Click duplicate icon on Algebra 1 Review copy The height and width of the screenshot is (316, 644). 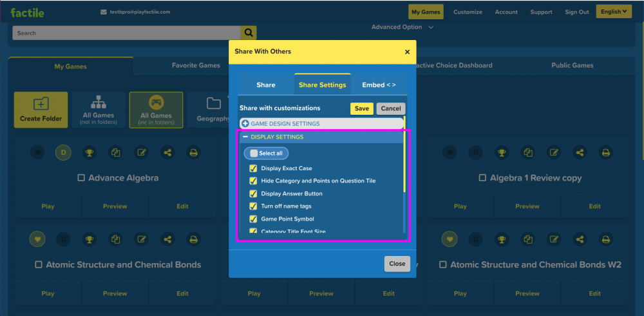(x=528, y=153)
